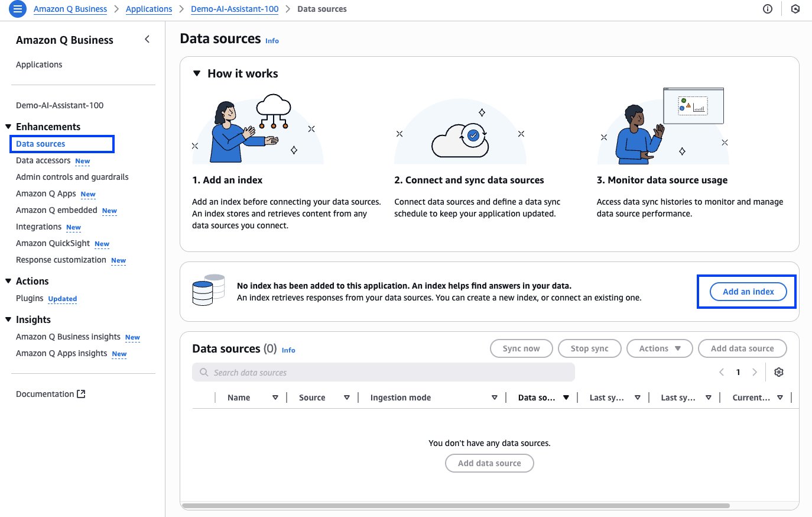Open Amazon Q embedded page

(57, 210)
